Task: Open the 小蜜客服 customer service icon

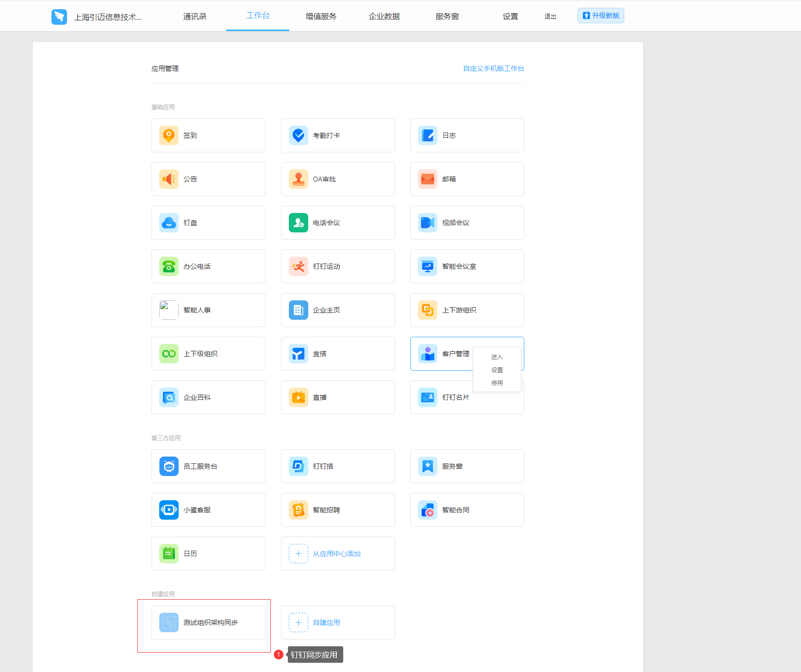Action: pyautogui.click(x=169, y=510)
